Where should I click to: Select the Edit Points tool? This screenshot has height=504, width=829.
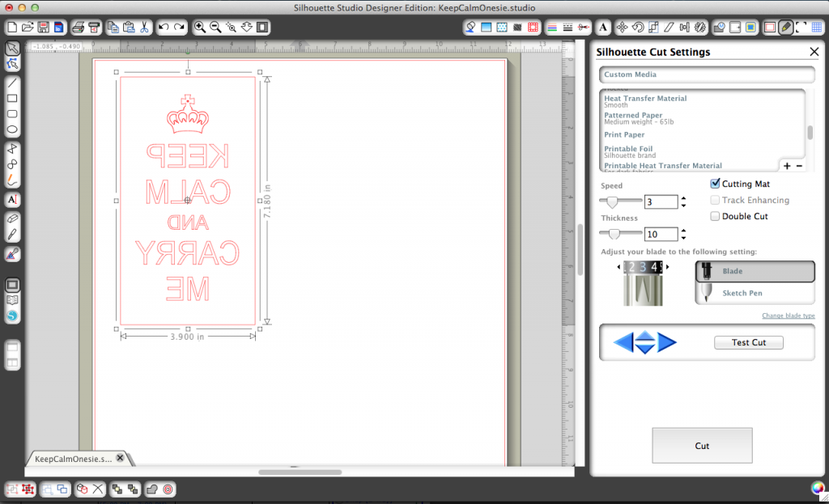13,64
